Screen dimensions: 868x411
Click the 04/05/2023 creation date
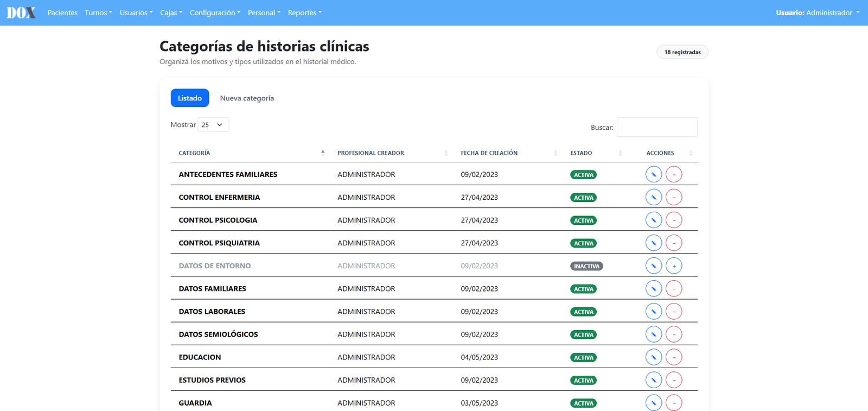click(x=480, y=357)
